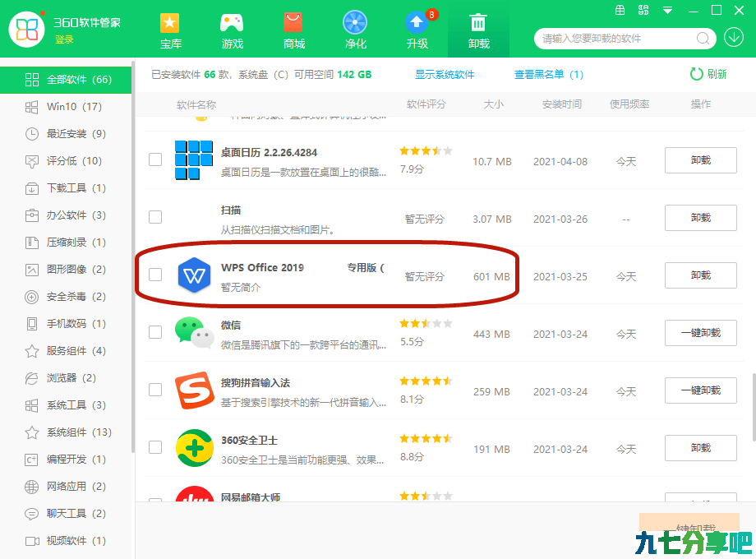Select 浏览器 (2) category
Screen dimensions: 756x559
coord(66,377)
